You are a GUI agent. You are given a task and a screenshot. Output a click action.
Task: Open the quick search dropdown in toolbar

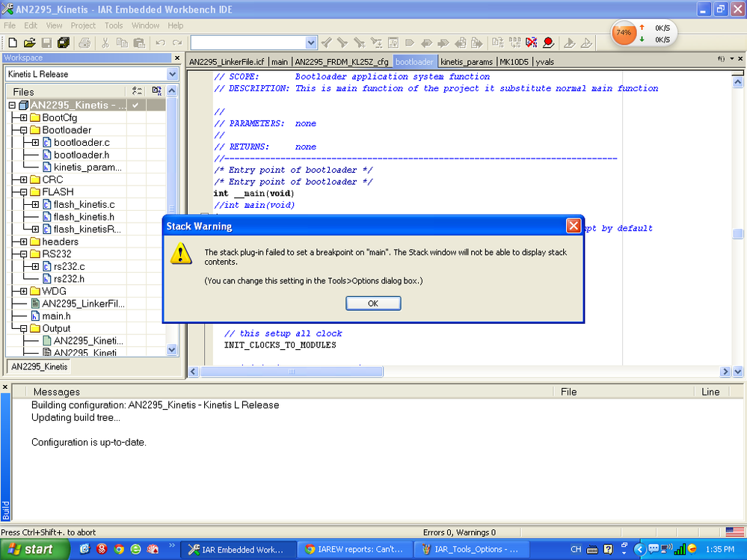[x=310, y=43]
